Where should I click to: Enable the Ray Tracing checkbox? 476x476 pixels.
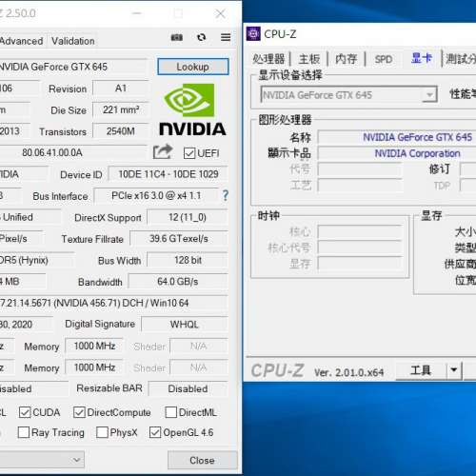coord(24,432)
